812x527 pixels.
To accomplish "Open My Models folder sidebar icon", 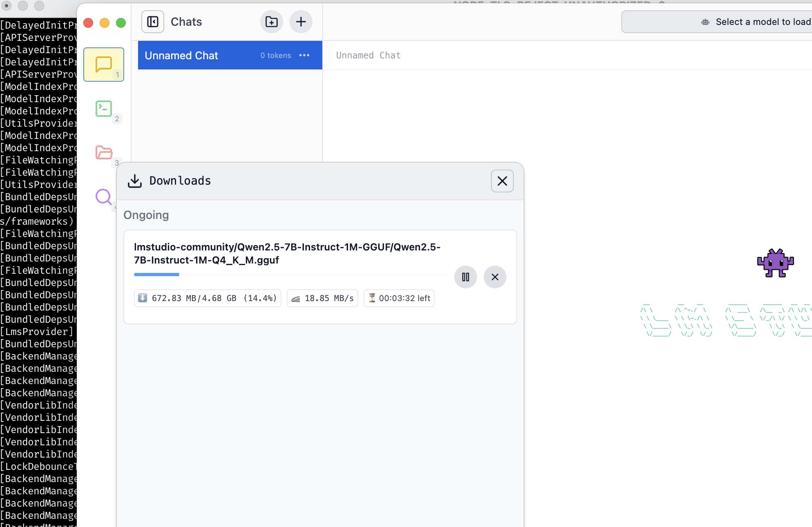I will coord(103,152).
